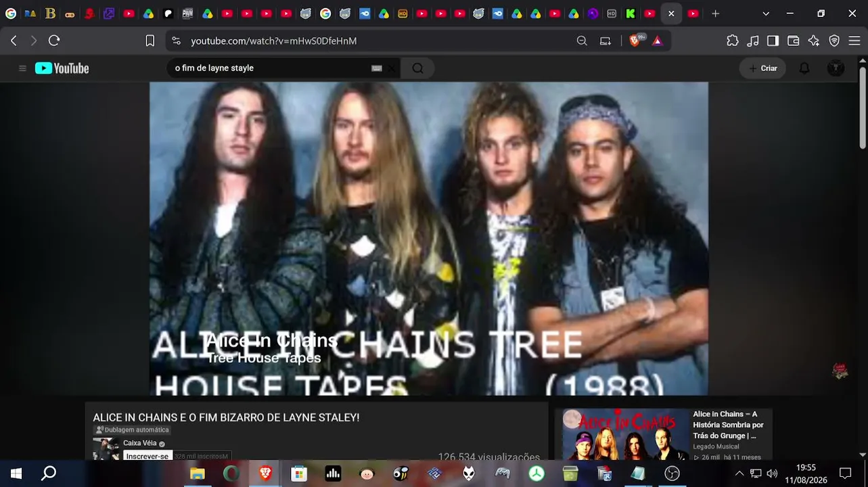This screenshot has width=868, height=487.
Task: Reload the current YouTube page
Action: point(54,41)
